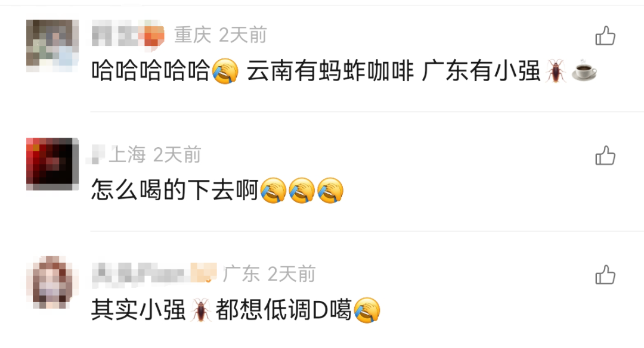Tap the Guangdong commenter's blurred username
Image resolution: width=644 pixels, height=348 pixels.
tap(154, 274)
